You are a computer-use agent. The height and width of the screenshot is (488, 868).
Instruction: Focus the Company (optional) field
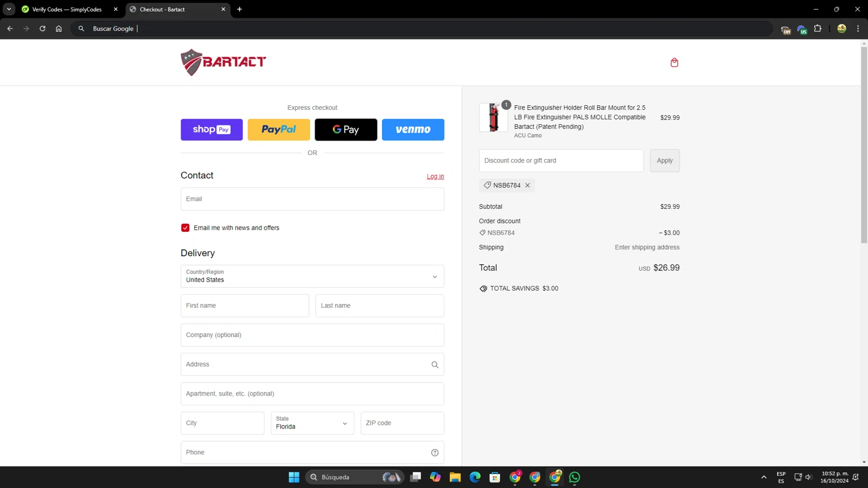(x=312, y=335)
